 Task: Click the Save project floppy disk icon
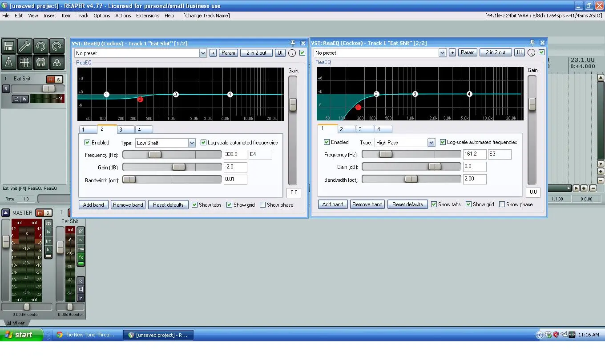(x=8, y=46)
